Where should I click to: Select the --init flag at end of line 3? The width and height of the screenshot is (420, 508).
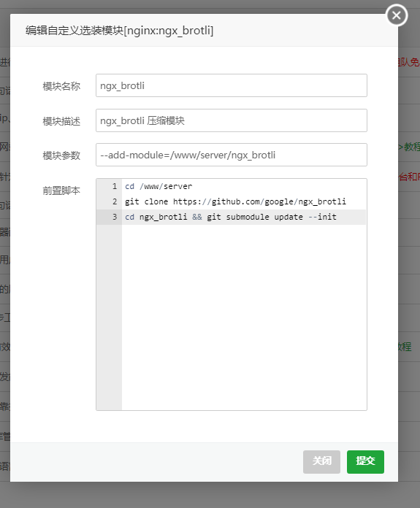(322, 217)
